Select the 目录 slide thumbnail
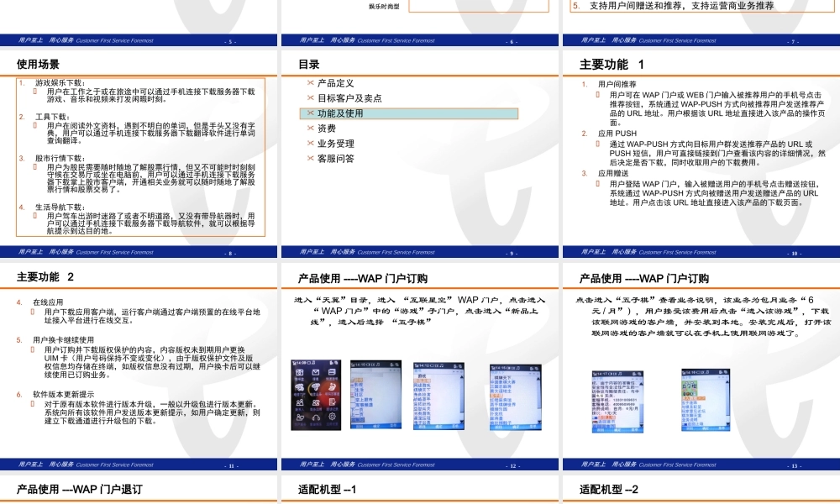Screen dimensions: 840x504 click(x=419, y=155)
